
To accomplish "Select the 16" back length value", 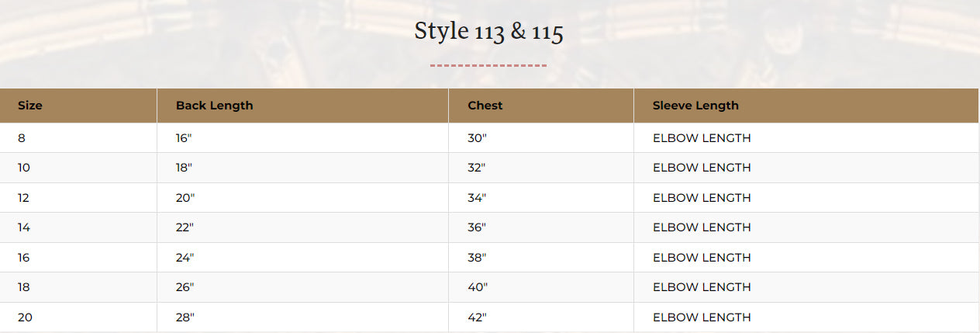I will coord(185,138).
